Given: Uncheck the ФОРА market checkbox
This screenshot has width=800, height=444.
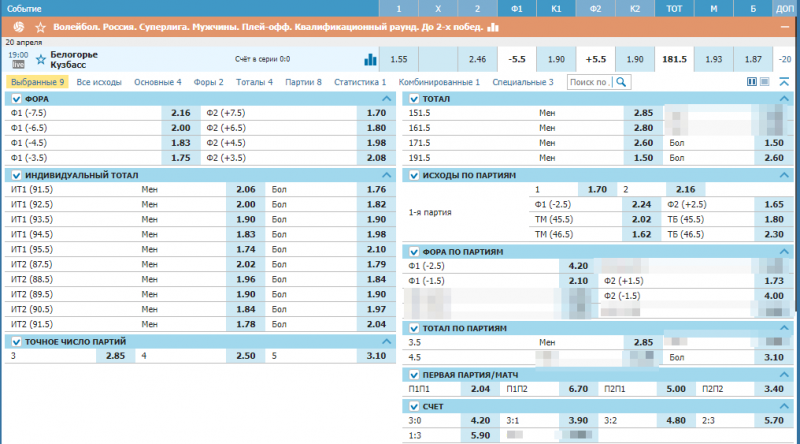Looking at the screenshot, I should click(x=15, y=99).
